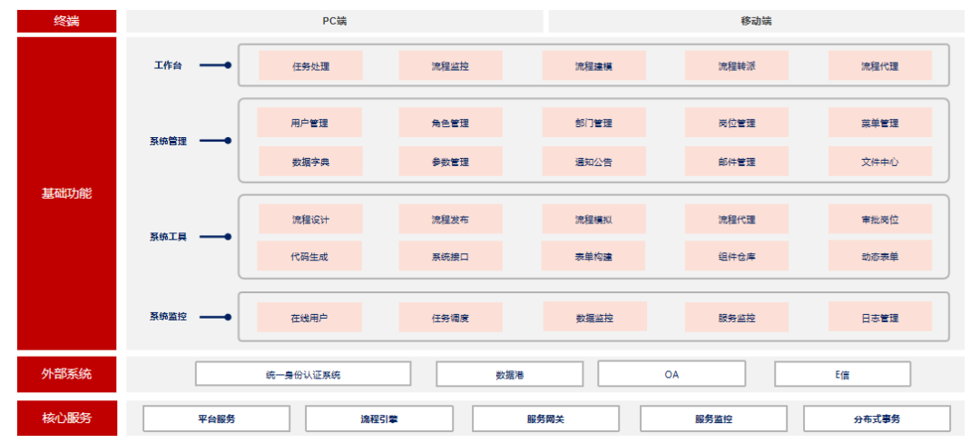This screenshot has width=980, height=443.
Task: Click the 在线用户 box
Action: tap(309, 318)
